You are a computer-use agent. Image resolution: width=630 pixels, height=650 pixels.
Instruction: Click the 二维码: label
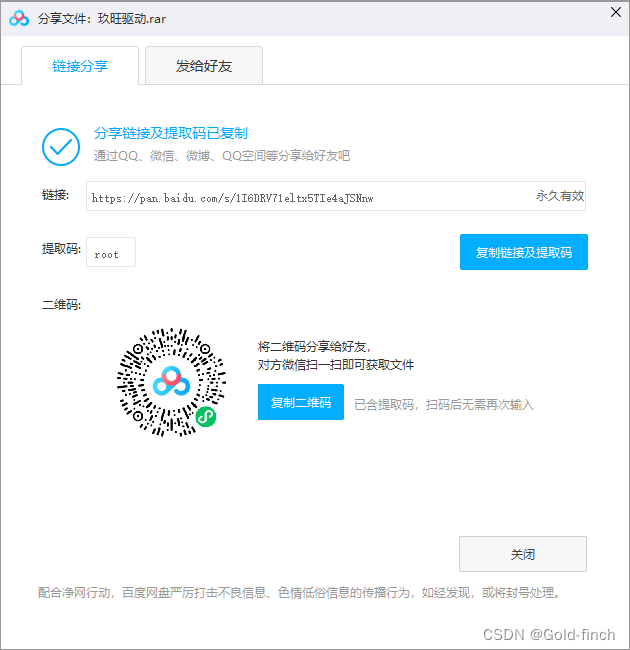(61, 305)
